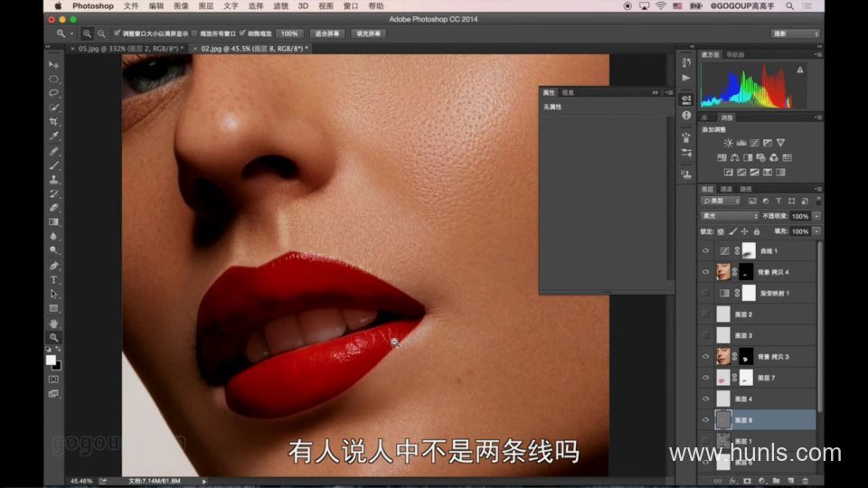Select the Gradient tool

pos(53,222)
